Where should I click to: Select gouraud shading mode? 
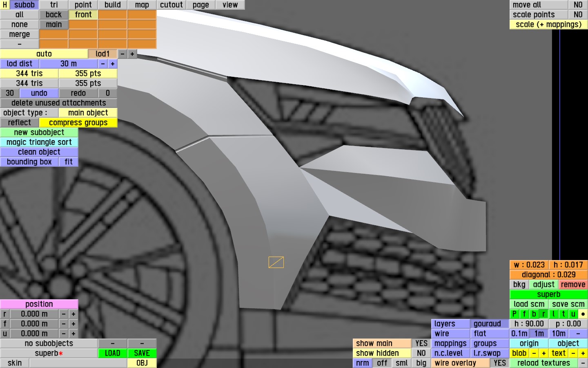(x=490, y=324)
